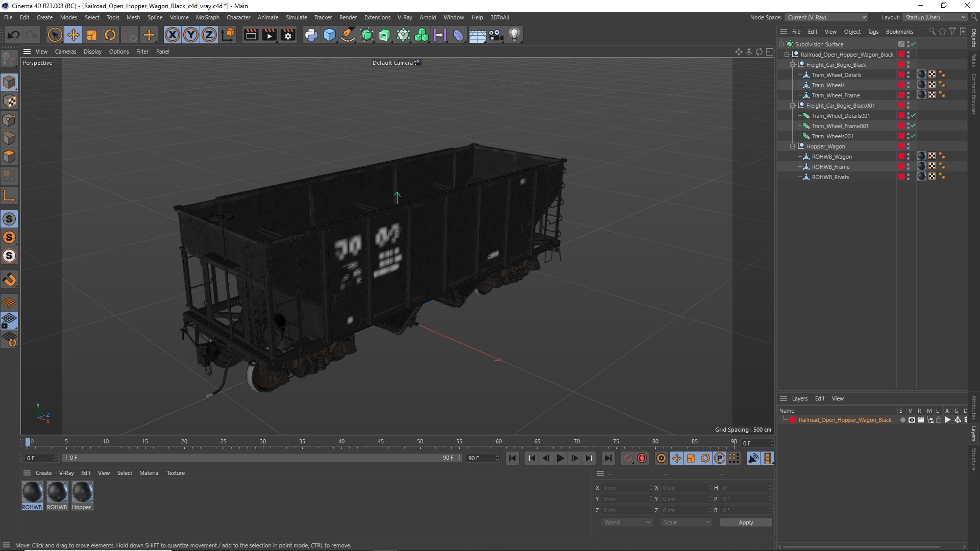The image size is (980, 551).
Task: Toggle Tram_Wheel_Details001 enable checkmark
Action: 913,115
